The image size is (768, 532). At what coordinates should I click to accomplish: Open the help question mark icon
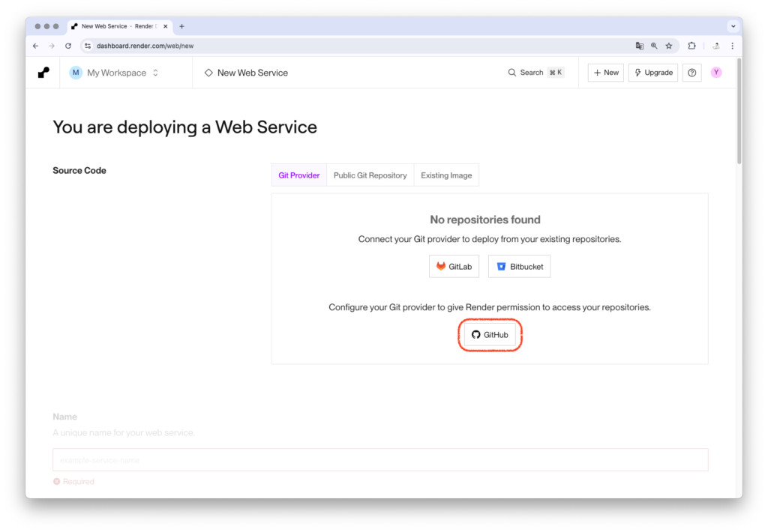(x=691, y=73)
